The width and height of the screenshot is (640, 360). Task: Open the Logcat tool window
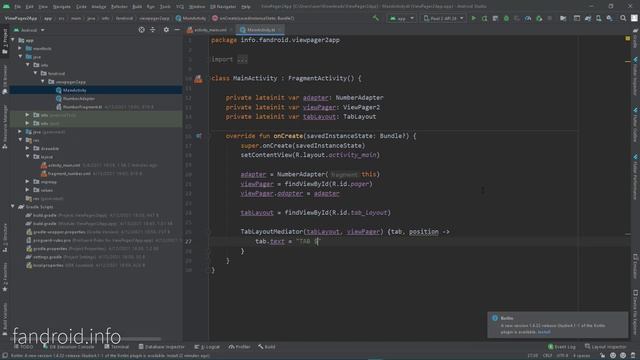click(207, 347)
